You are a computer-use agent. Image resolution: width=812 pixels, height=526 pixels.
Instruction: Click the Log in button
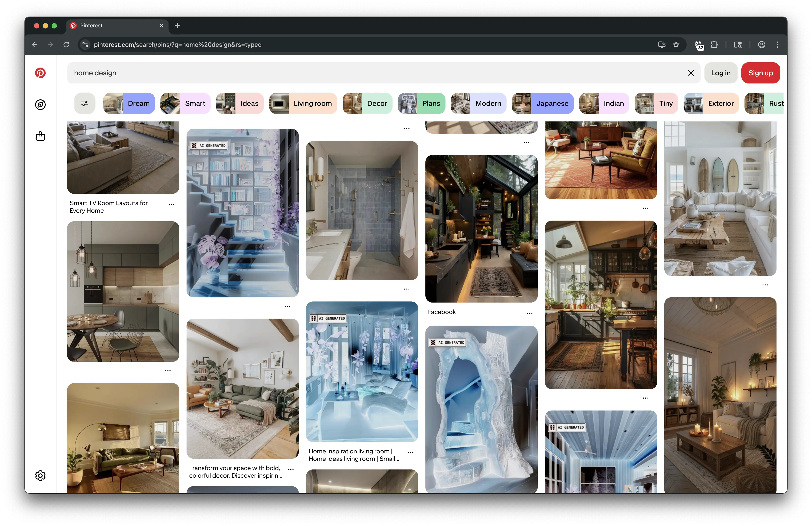click(x=721, y=73)
